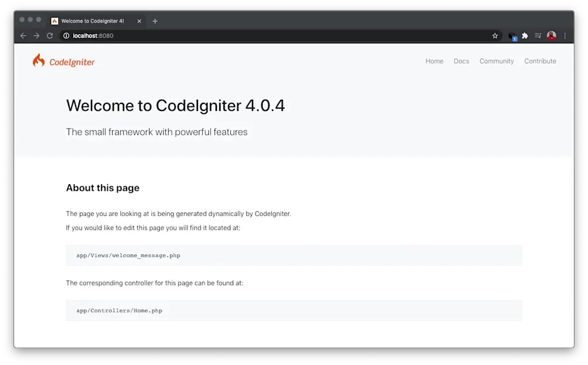This screenshot has width=588, height=365.
Task: Reload the page with the refresh icon
Action: tap(50, 35)
